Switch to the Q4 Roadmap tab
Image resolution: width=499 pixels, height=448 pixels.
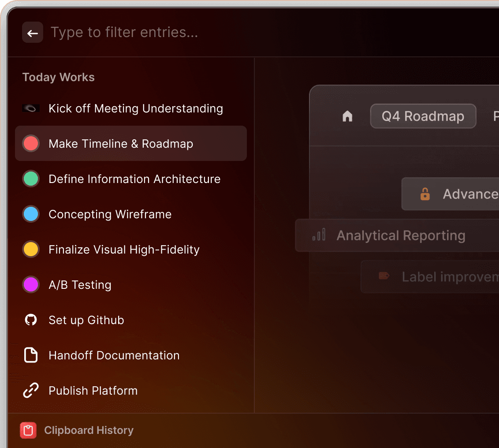423,116
